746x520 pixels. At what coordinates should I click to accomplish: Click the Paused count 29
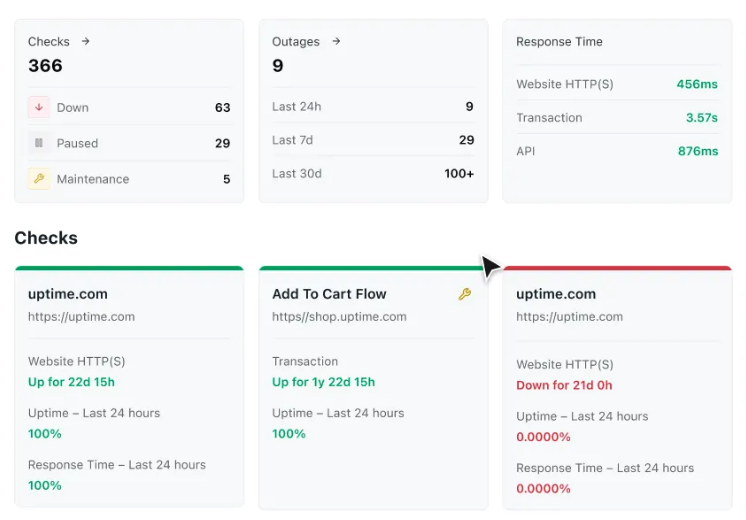click(222, 143)
